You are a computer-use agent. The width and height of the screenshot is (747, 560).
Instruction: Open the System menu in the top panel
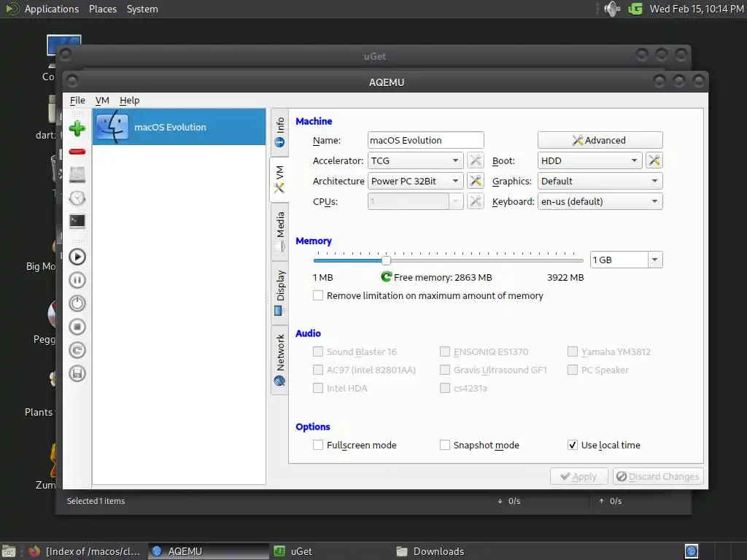(142, 9)
